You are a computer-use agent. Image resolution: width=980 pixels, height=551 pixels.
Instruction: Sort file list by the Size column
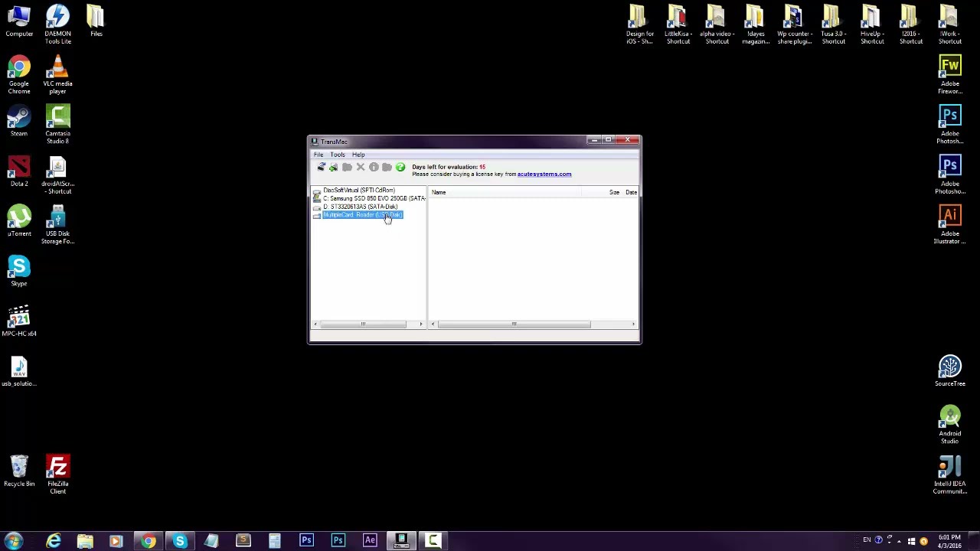click(614, 192)
